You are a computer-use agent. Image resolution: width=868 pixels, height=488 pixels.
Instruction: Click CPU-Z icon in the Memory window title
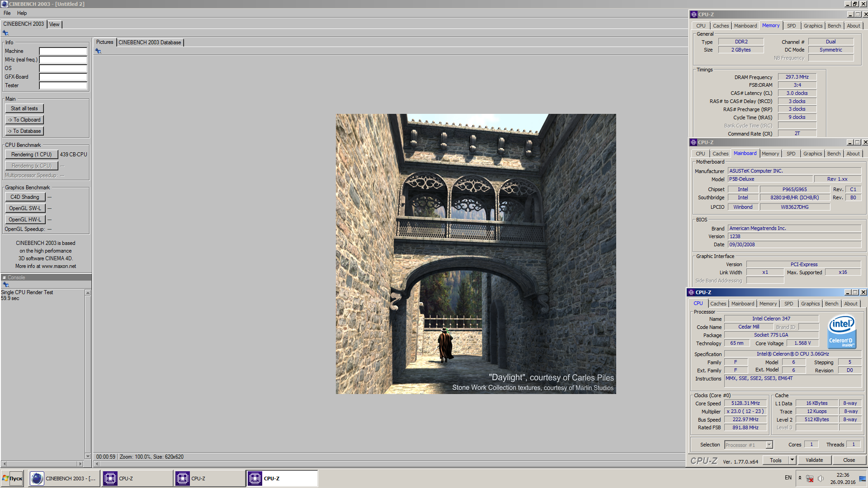click(x=694, y=14)
